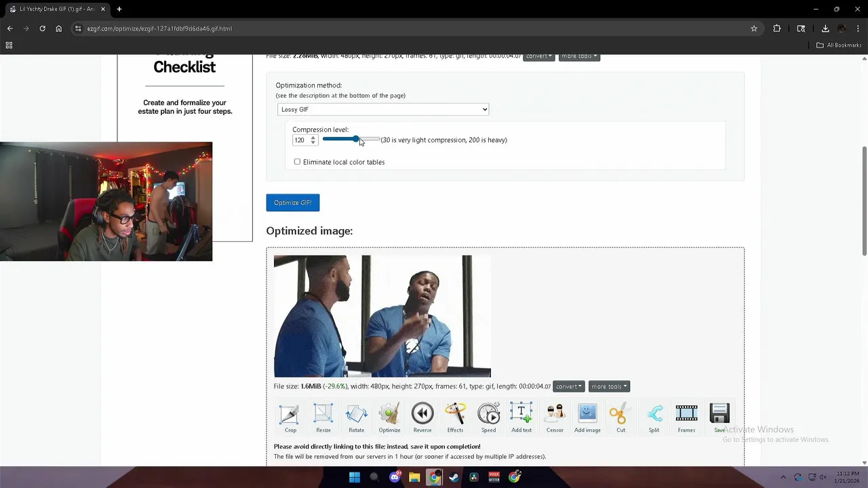This screenshot has width=868, height=488.
Task: Open the Censor tool
Action: (x=555, y=418)
